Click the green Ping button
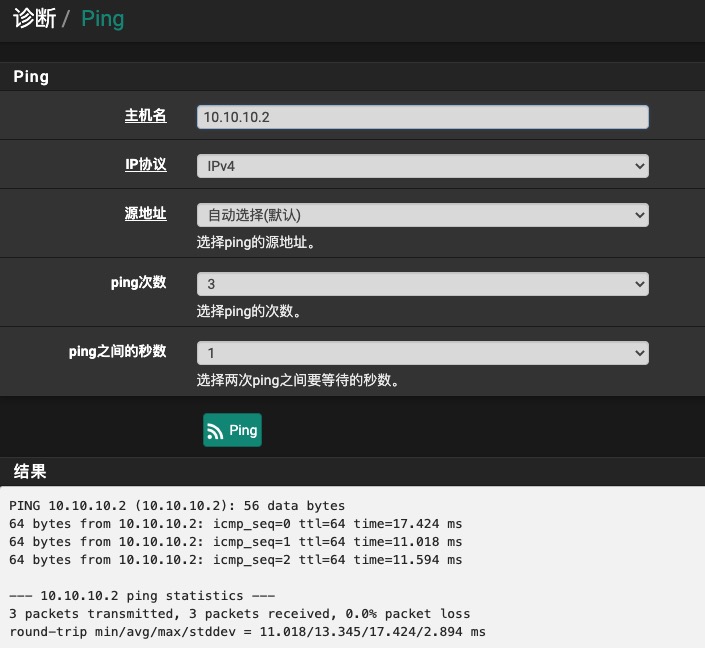 [232, 430]
